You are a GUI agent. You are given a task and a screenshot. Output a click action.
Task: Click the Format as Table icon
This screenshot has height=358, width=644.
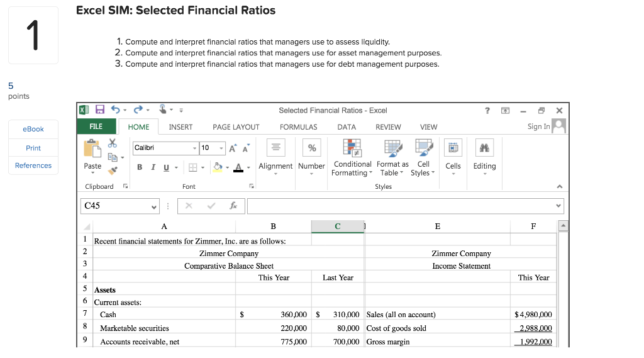click(392, 148)
